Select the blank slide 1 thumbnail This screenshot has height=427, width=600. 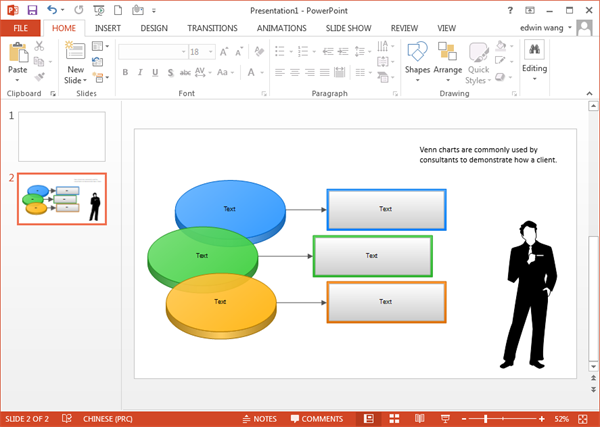61,137
